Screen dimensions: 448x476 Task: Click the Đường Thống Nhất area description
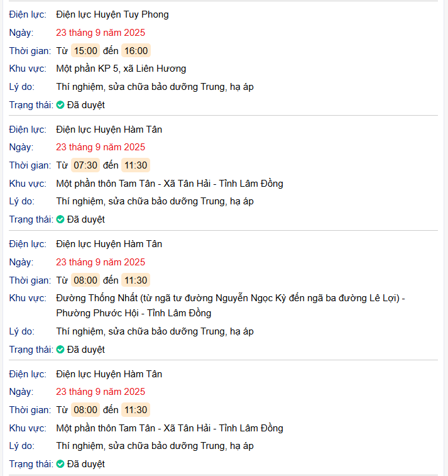point(230,298)
